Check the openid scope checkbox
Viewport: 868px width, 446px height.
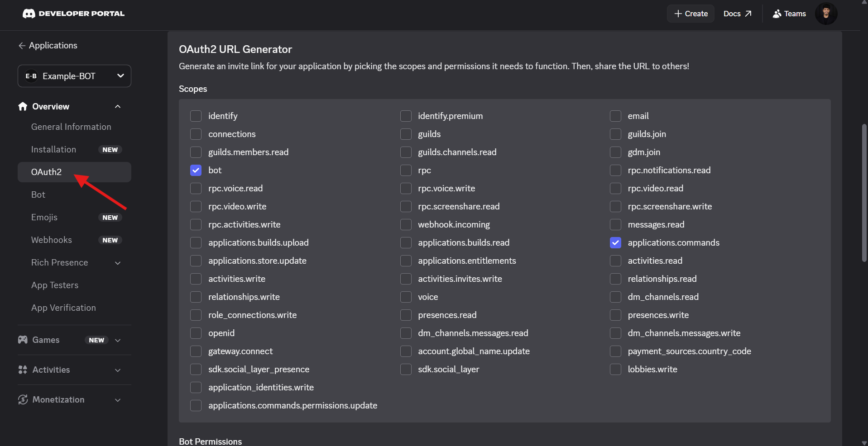pos(196,333)
